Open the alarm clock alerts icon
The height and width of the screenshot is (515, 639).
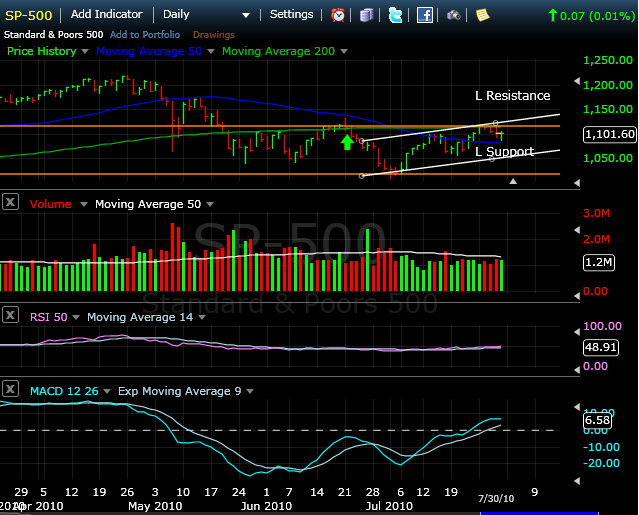pos(338,15)
